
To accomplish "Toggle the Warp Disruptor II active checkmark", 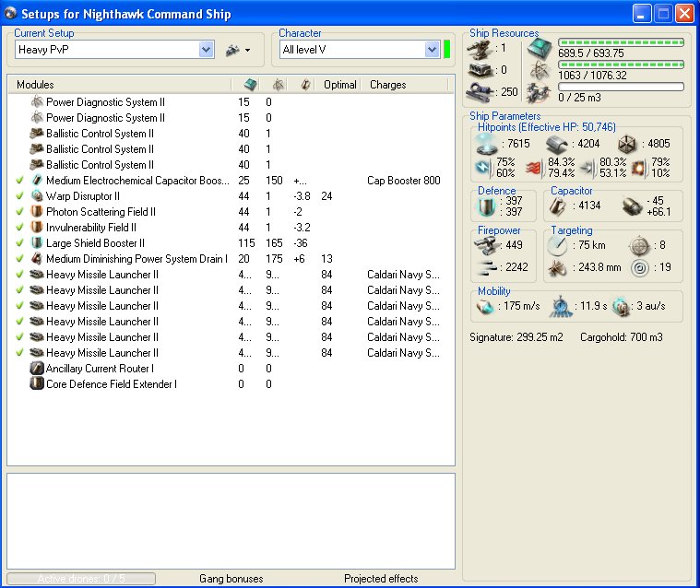I will [20, 196].
